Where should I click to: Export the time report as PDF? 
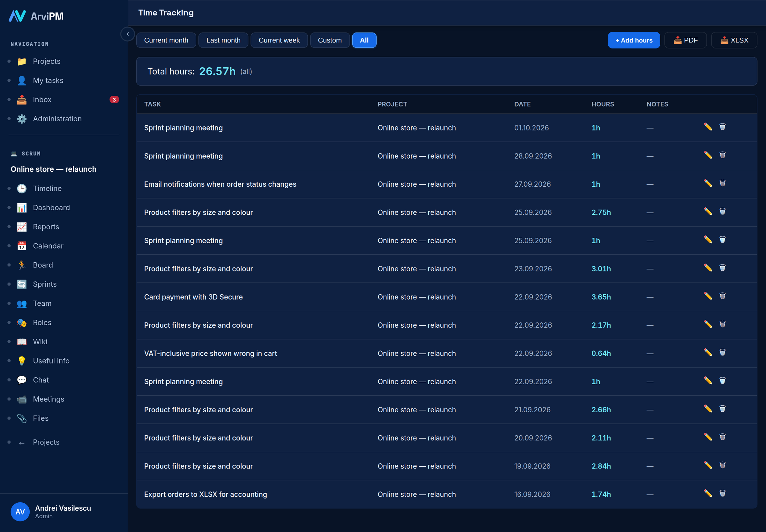(685, 40)
